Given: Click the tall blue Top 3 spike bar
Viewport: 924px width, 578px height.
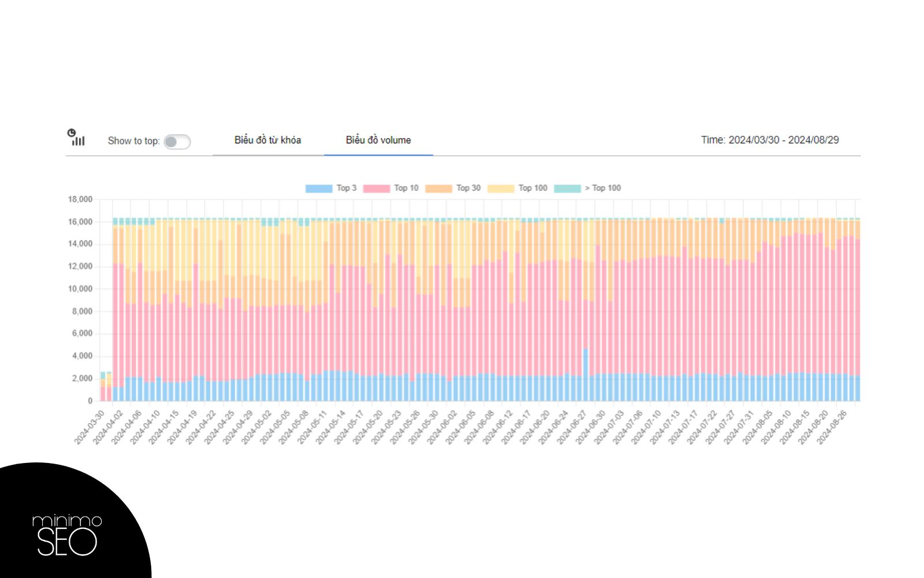Looking at the screenshot, I should coord(586,375).
